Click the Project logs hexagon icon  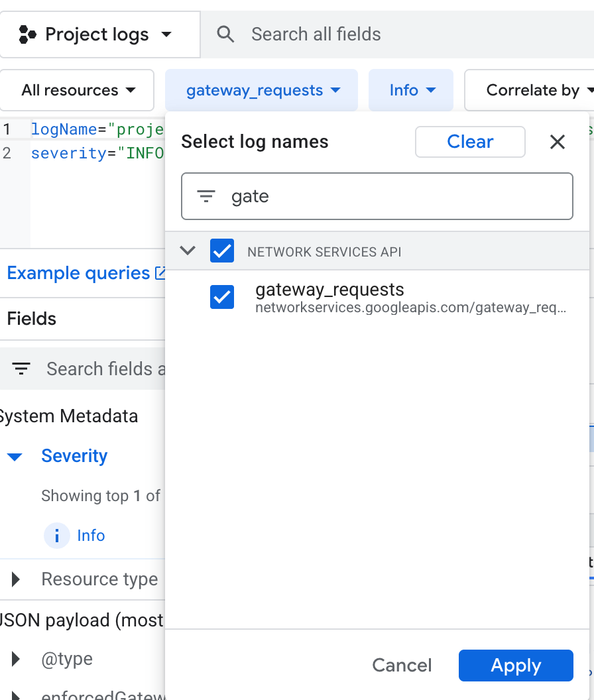click(27, 34)
